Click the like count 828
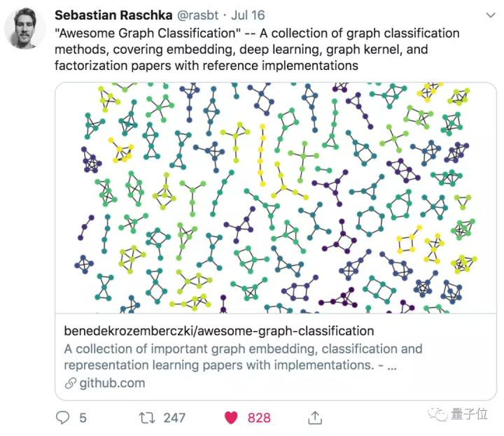The image size is (504, 436). click(x=259, y=418)
